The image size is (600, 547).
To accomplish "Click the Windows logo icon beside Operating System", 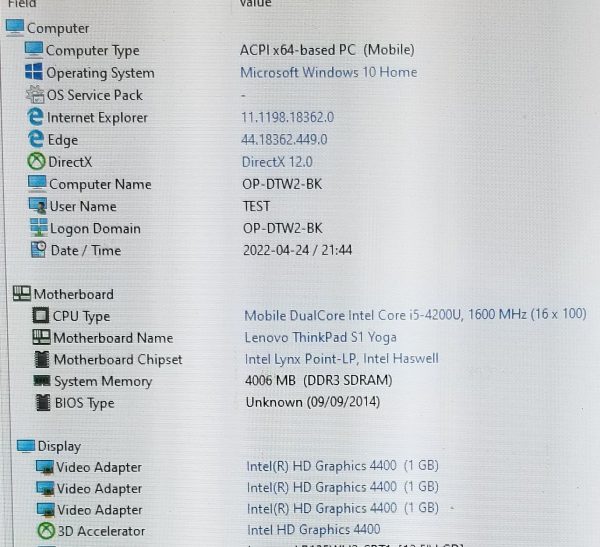I will pos(33,72).
